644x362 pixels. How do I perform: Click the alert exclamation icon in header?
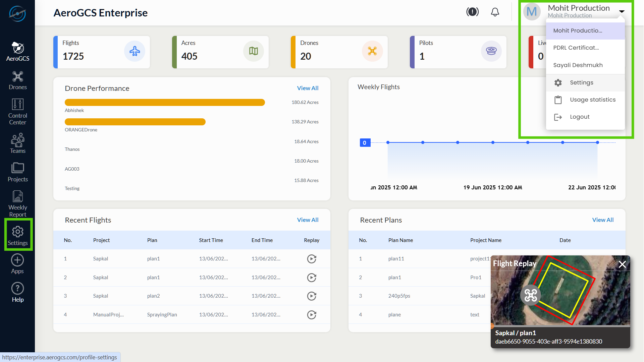[472, 12]
